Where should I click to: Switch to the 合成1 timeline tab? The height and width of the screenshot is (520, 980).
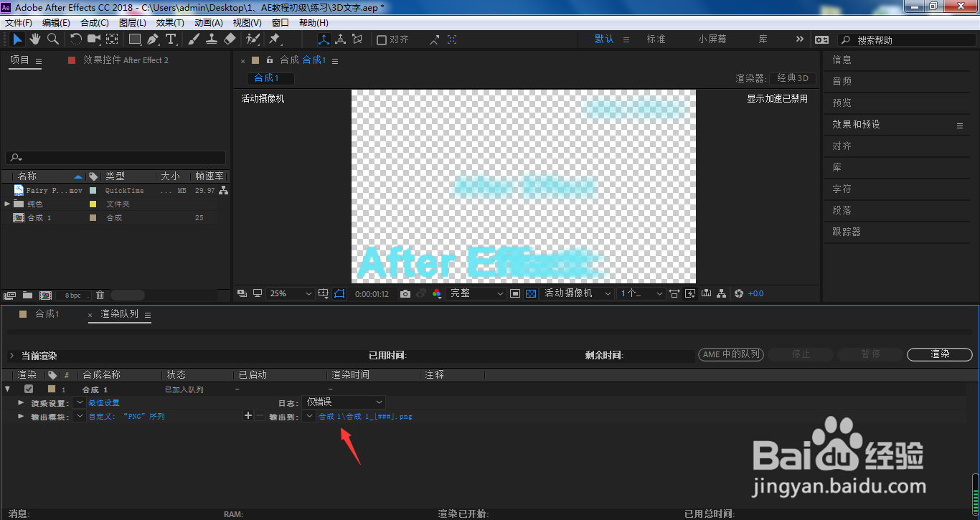(47, 314)
